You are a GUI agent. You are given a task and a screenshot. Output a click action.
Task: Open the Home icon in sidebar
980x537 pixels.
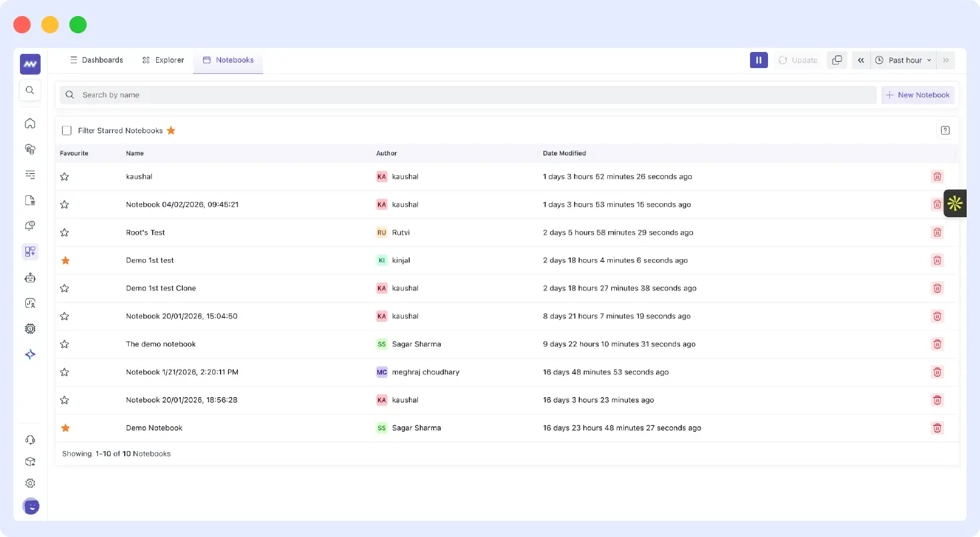coord(30,123)
